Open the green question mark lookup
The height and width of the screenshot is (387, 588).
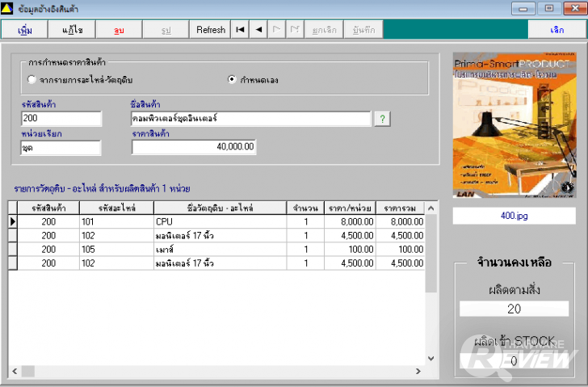point(382,120)
